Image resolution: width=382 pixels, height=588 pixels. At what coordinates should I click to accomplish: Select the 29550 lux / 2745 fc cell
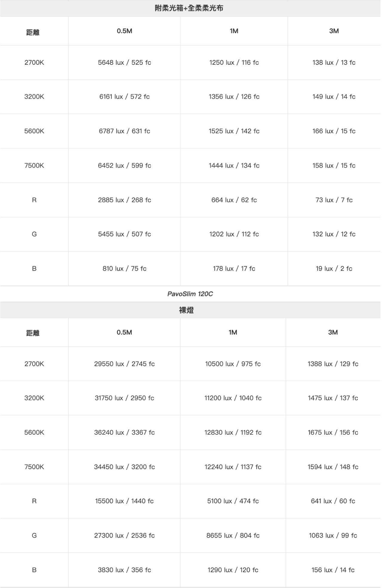[x=124, y=364]
